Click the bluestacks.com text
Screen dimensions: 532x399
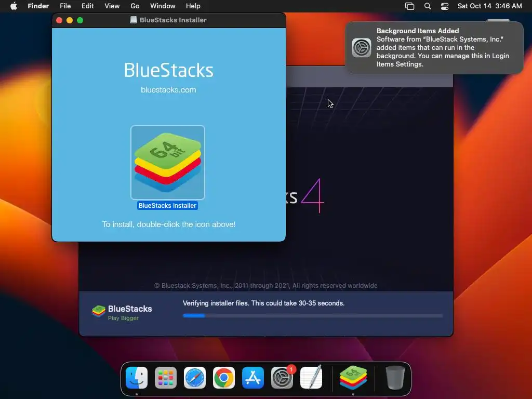click(169, 90)
